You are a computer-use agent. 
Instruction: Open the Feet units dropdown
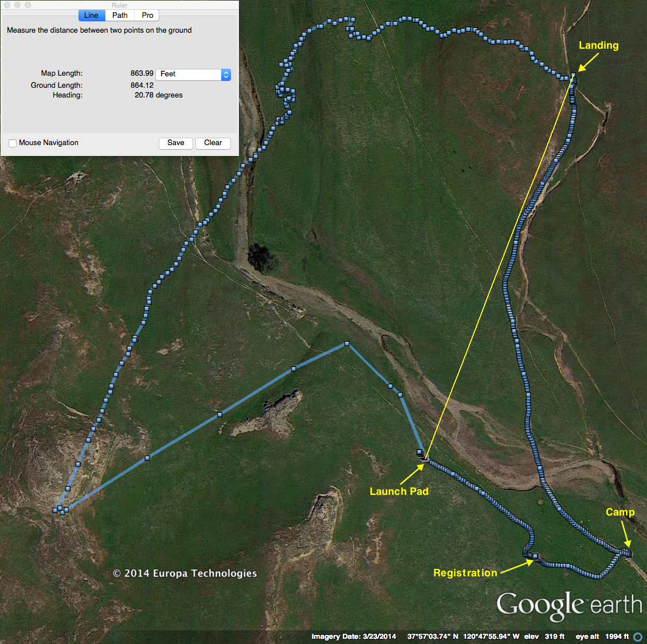pos(193,75)
